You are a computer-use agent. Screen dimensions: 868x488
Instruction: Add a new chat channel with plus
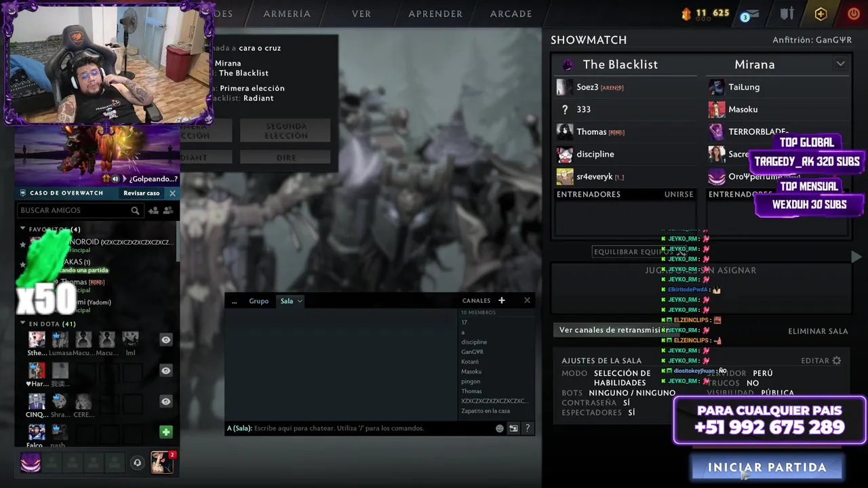[x=502, y=300]
